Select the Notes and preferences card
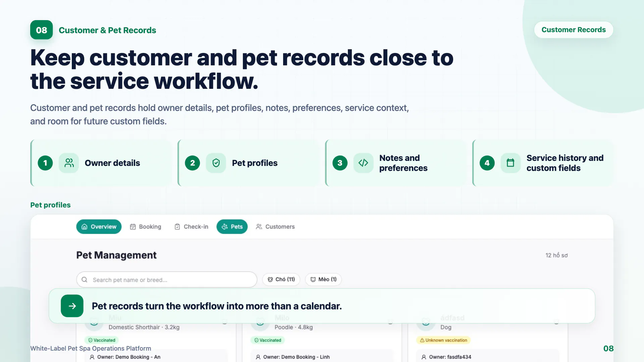644x362 pixels. pyautogui.click(x=395, y=163)
